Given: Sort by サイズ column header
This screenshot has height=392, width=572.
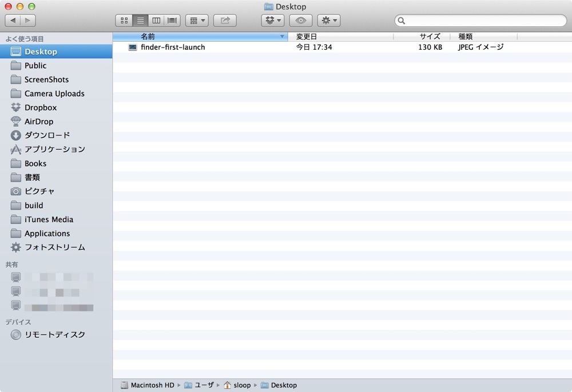Looking at the screenshot, I should (422, 37).
